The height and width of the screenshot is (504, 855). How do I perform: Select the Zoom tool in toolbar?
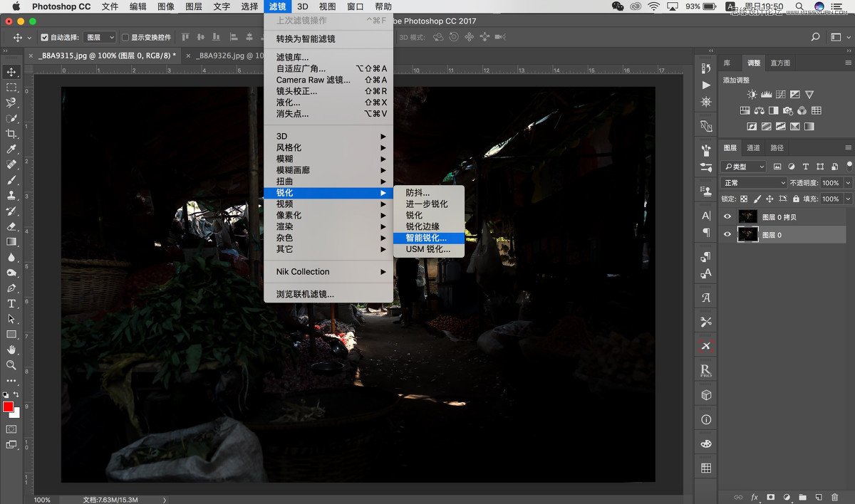coord(11,365)
